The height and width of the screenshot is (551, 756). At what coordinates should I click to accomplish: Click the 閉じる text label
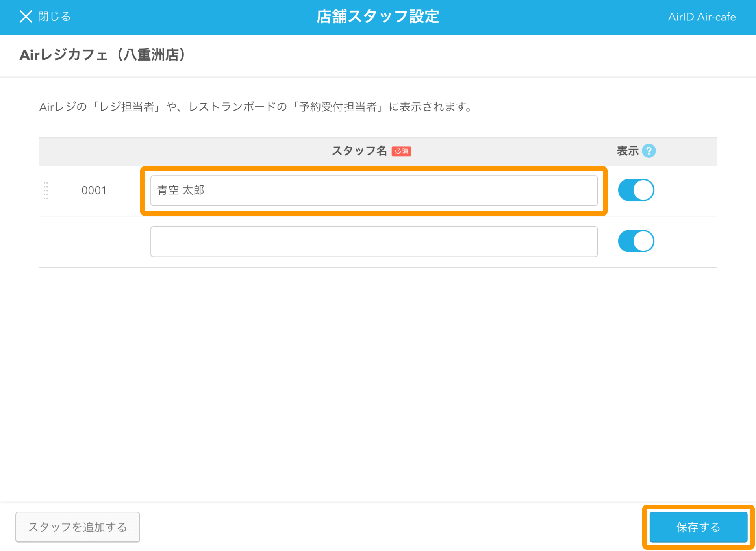(54, 17)
